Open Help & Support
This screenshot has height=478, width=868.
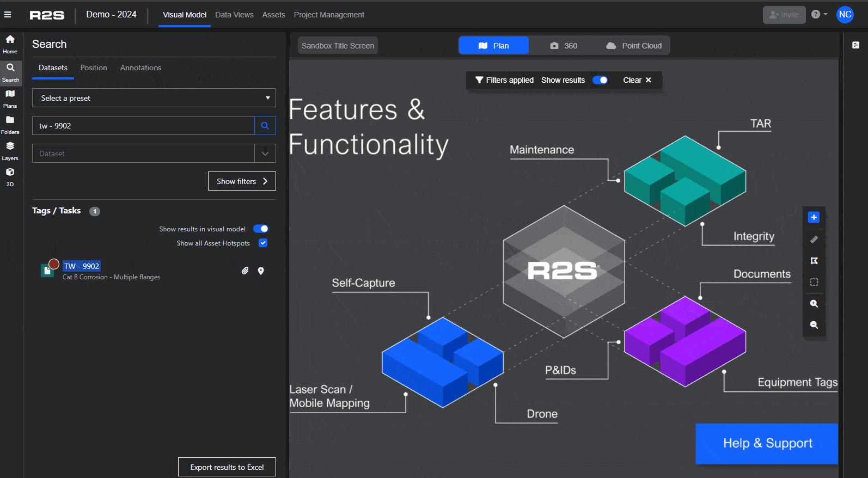tap(767, 443)
